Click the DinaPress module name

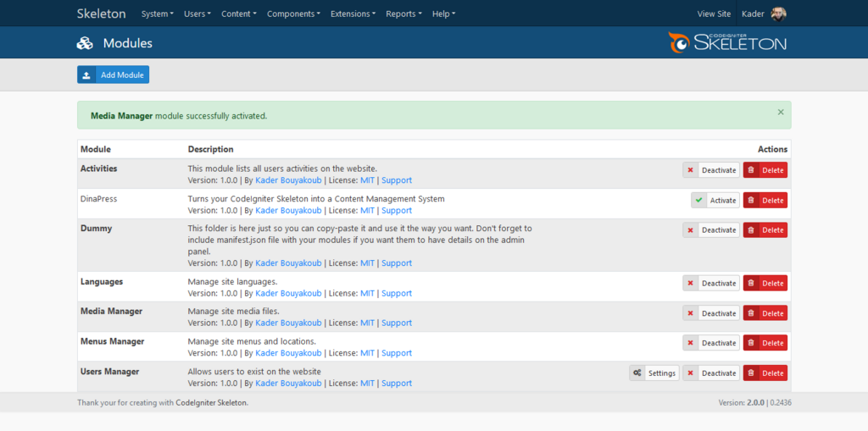(99, 198)
